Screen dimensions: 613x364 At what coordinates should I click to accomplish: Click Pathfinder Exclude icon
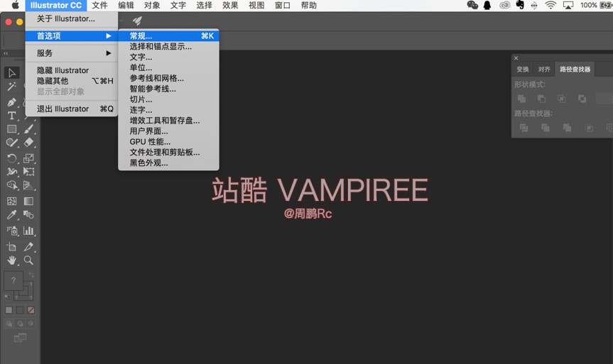tap(582, 99)
